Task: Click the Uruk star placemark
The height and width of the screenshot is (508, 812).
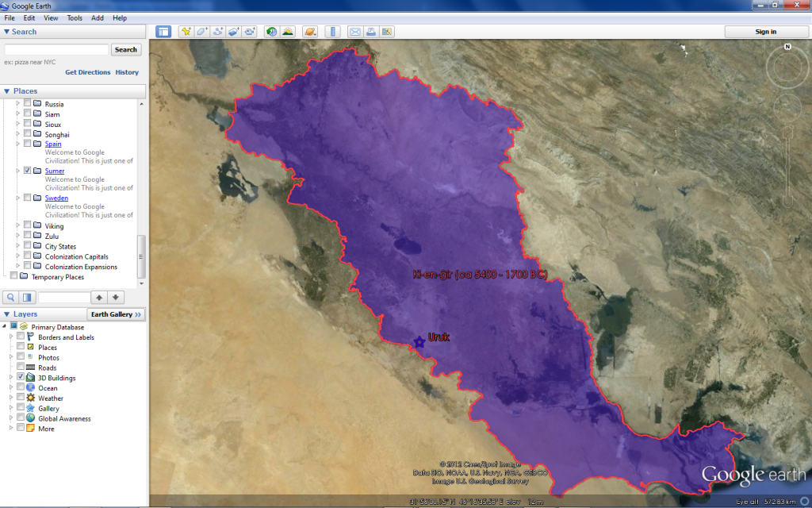Action: click(x=419, y=342)
